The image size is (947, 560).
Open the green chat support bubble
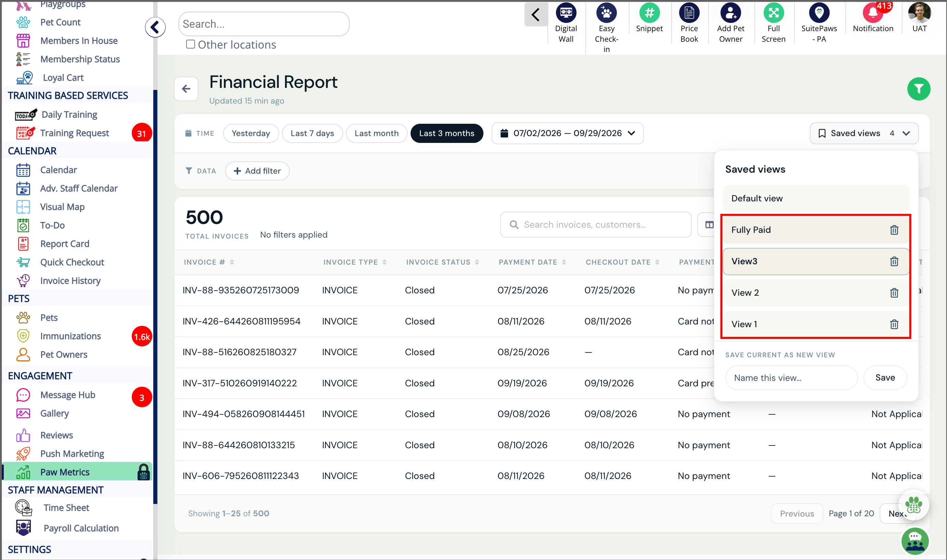tap(914, 541)
